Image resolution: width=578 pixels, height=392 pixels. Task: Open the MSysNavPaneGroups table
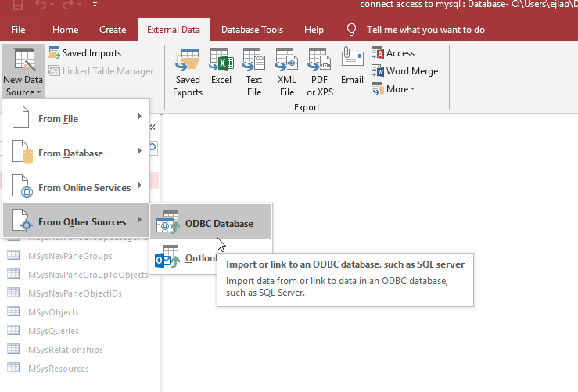point(70,256)
